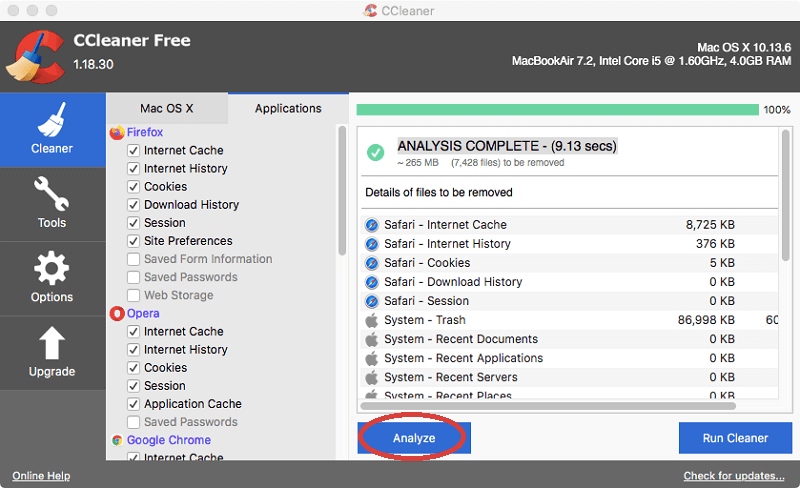Open the Cleaner section broom icon
The height and width of the screenshot is (488, 800).
(x=52, y=120)
